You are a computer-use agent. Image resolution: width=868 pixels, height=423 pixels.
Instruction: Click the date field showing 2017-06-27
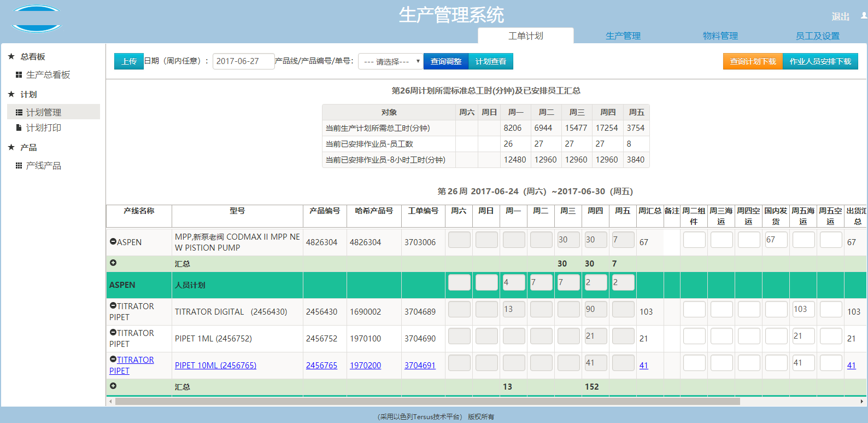(x=243, y=61)
